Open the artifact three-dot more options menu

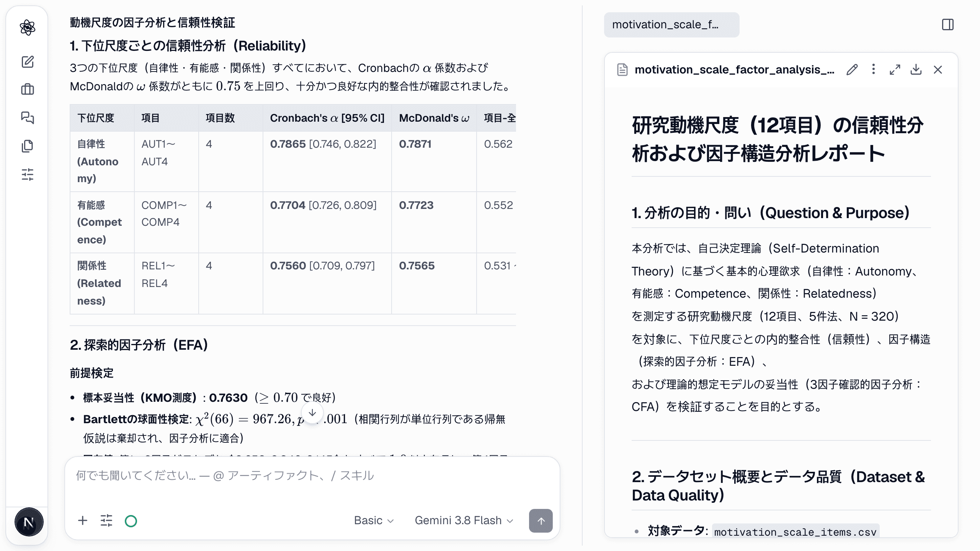[874, 69]
